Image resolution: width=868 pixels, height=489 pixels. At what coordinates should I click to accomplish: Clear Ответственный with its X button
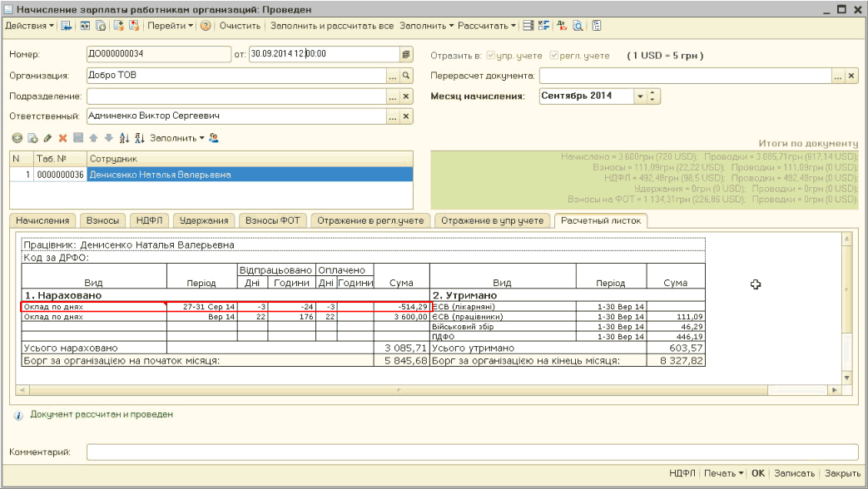pyautogui.click(x=406, y=116)
